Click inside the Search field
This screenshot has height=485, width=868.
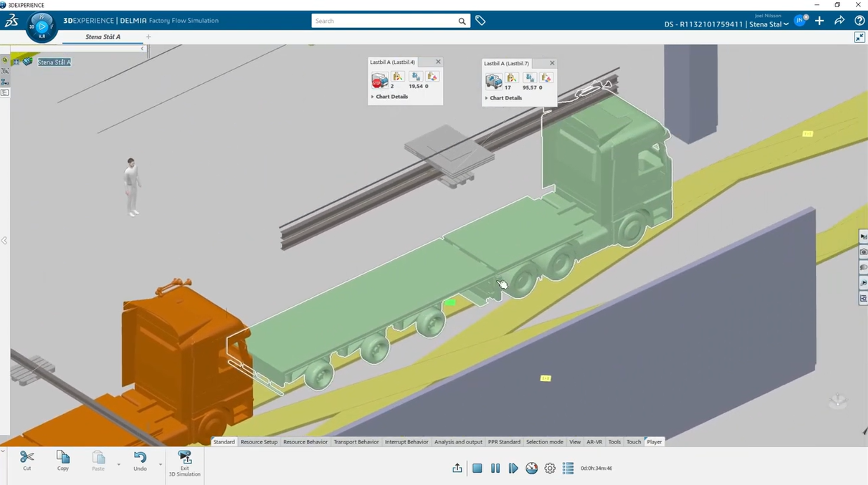pos(384,21)
